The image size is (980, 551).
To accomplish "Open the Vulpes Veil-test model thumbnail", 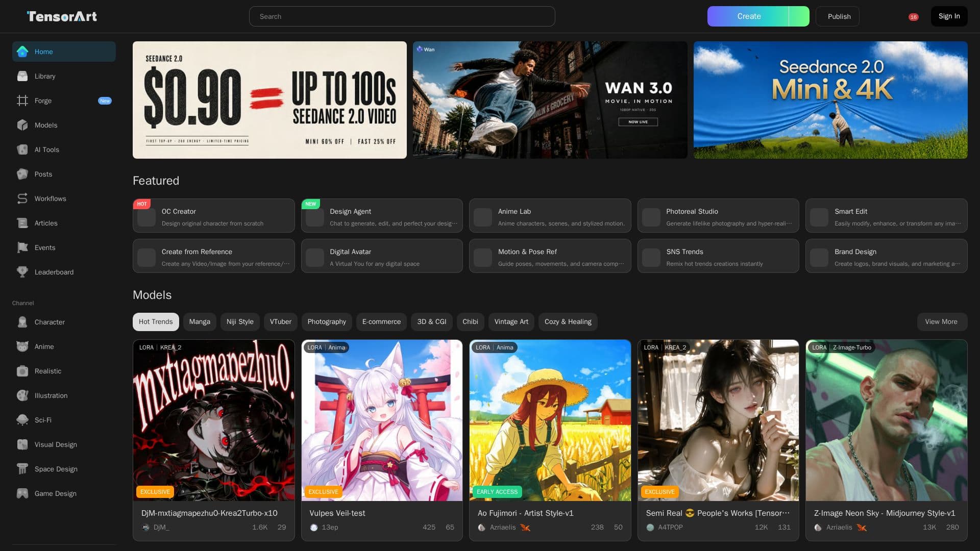I will tap(382, 420).
